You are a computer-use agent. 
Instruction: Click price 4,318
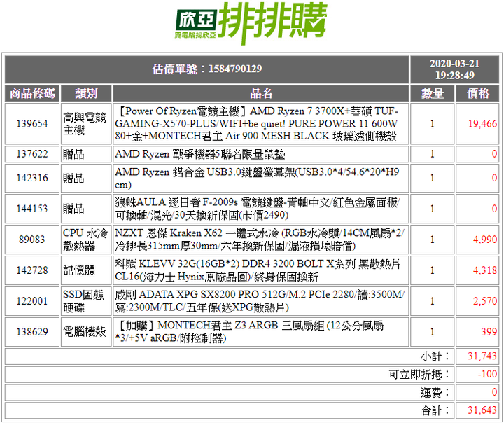coord(485,270)
